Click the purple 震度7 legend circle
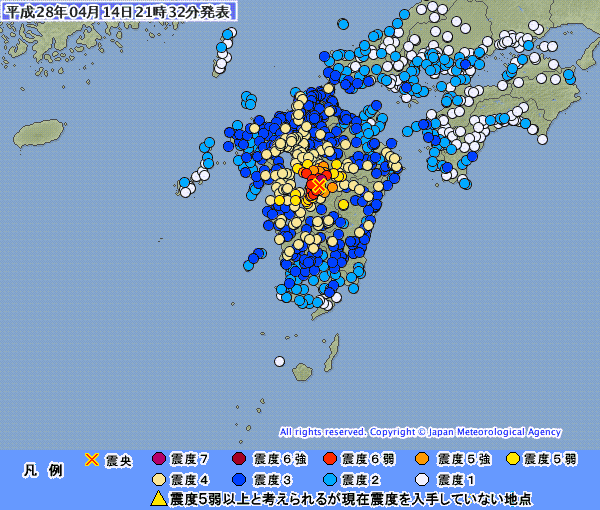The width and height of the screenshot is (600, 510). (x=158, y=458)
